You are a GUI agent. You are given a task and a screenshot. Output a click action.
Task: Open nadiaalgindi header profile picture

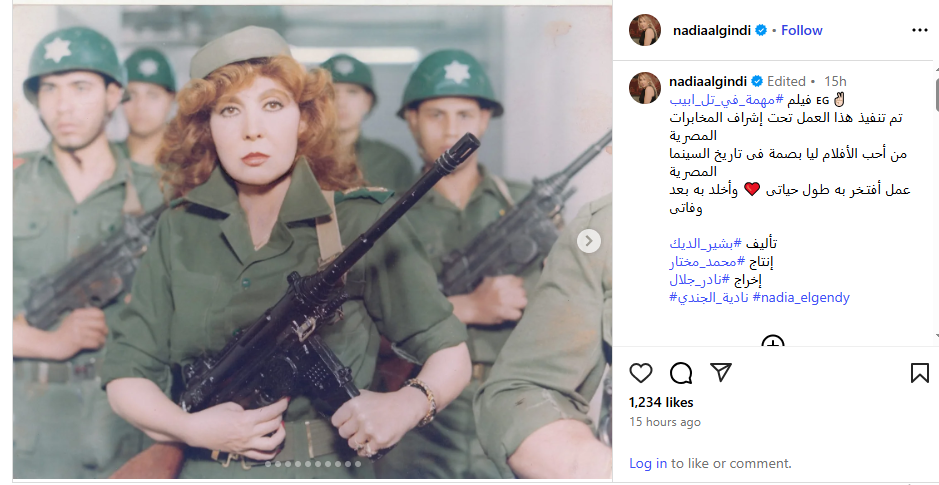click(x=645, y=30)
